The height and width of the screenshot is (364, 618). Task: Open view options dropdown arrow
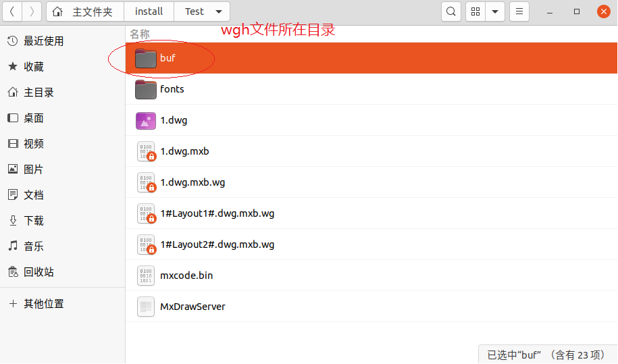[495, 12]
